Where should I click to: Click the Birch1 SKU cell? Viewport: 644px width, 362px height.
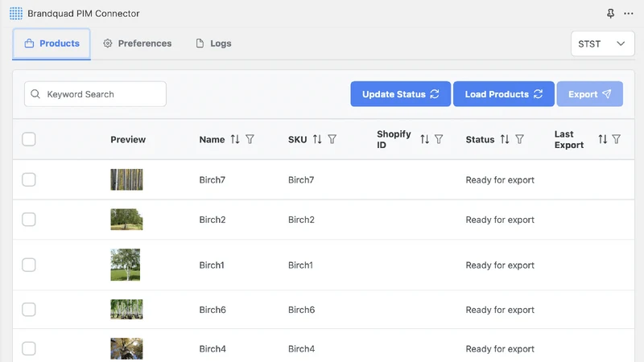tap(300, 265)
